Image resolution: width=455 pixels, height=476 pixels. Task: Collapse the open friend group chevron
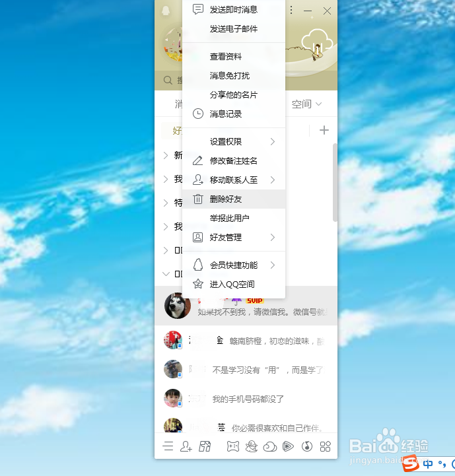tap(166, 274)
